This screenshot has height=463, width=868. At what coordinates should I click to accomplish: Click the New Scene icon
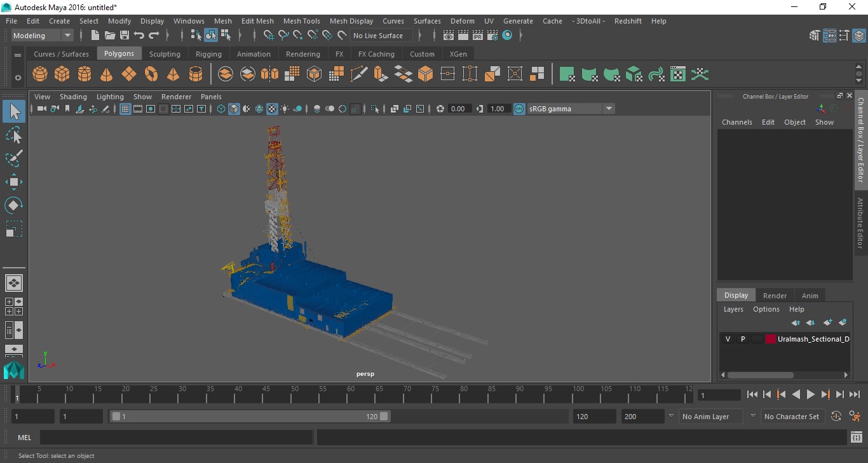coord(95,36)
